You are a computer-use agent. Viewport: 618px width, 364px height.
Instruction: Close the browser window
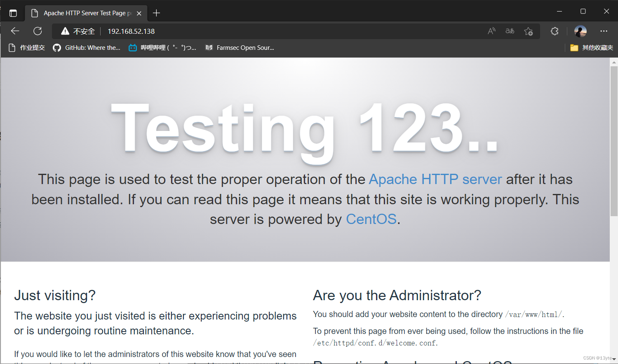(x=606, y=11)
